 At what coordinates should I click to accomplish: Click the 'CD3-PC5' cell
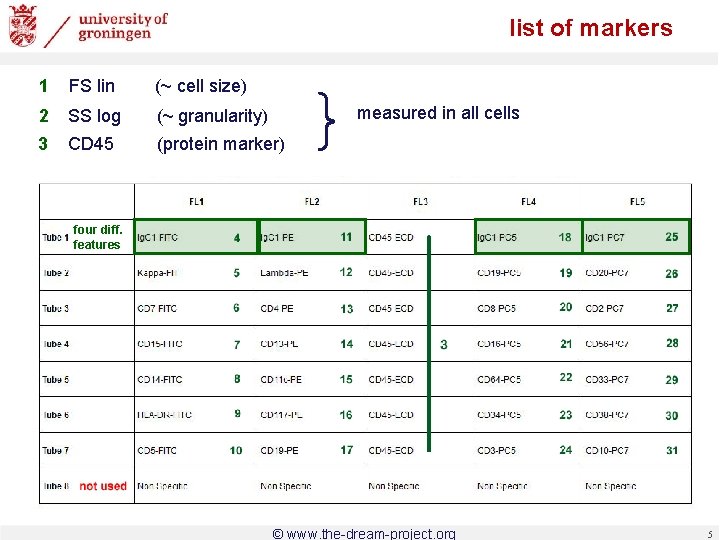click(x=496, y=450)
